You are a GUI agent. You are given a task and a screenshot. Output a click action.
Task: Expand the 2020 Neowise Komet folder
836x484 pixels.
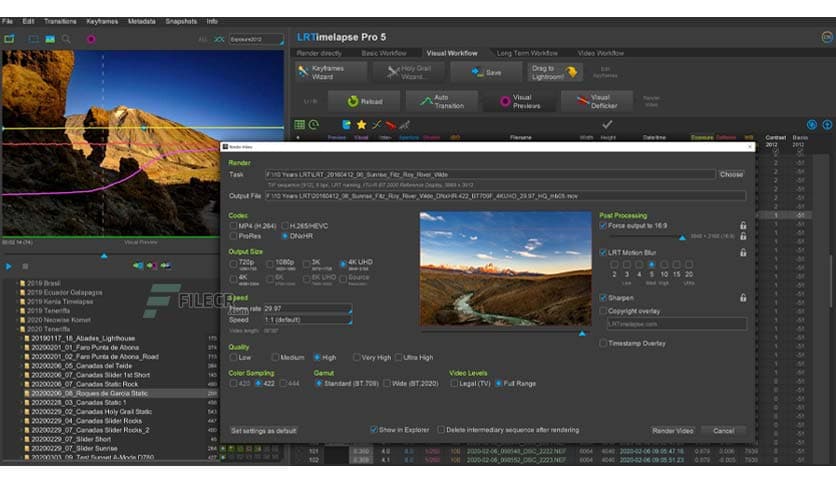[x=17, y=320]
